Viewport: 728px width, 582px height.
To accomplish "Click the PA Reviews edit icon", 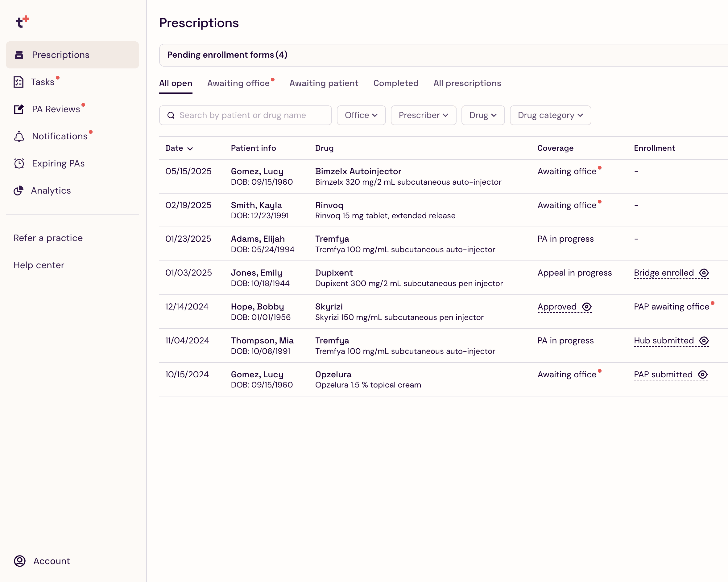I will [x=19, y=109].
